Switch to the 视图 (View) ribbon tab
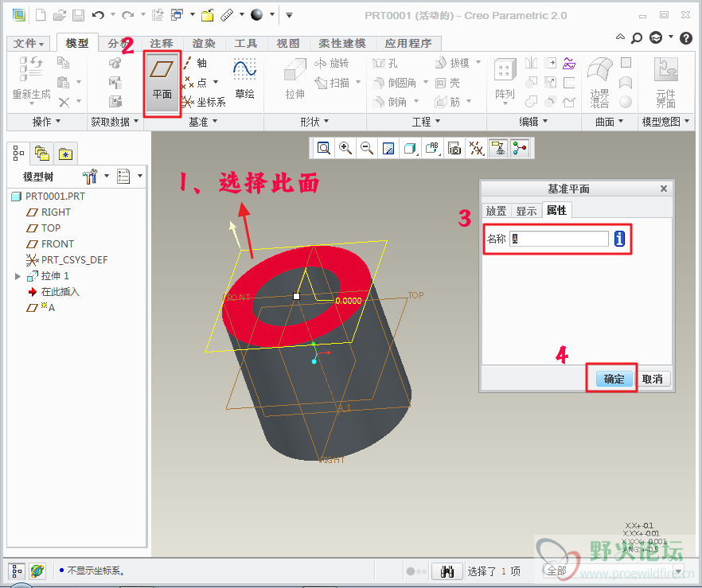 coord(288,44)
